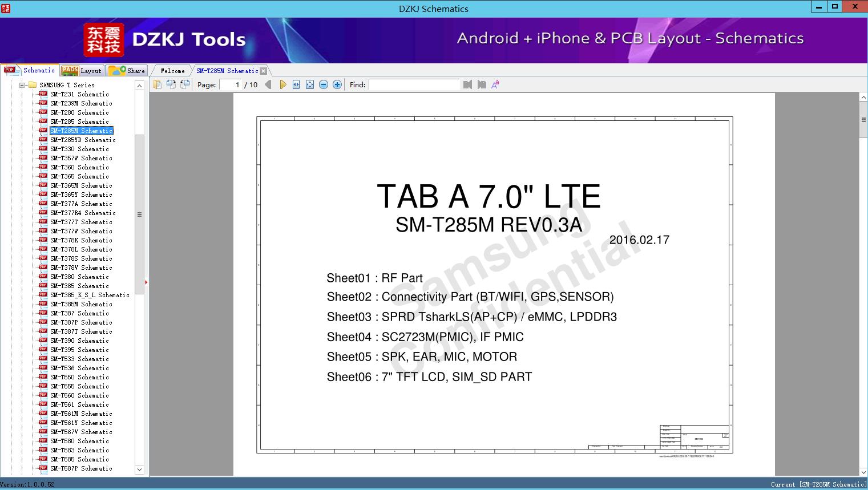868x490 pixels.
Task: Select SM-T377R4 Schematic in the tree
Action: [x=83, y=213]
